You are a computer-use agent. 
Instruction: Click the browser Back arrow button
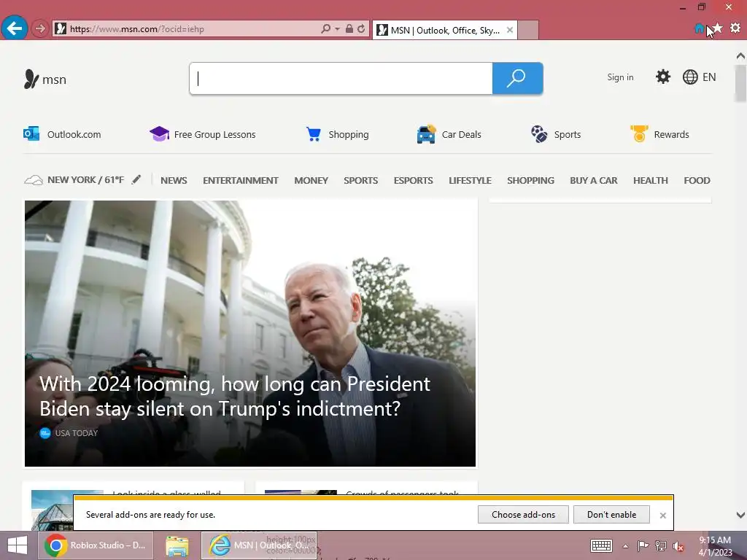pyautogui.click(x=15, y=28)
